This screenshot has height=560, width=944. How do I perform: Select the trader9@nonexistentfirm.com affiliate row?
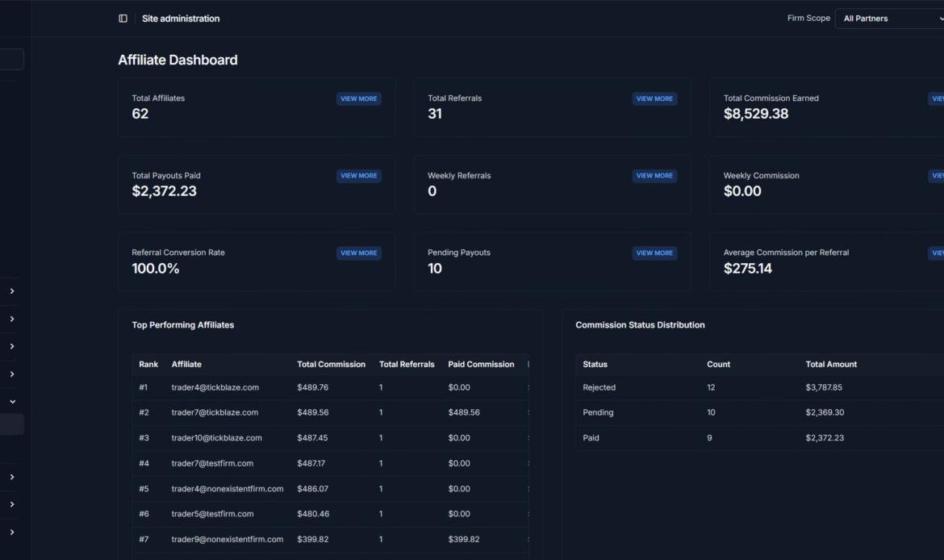[x=227, y=539]
